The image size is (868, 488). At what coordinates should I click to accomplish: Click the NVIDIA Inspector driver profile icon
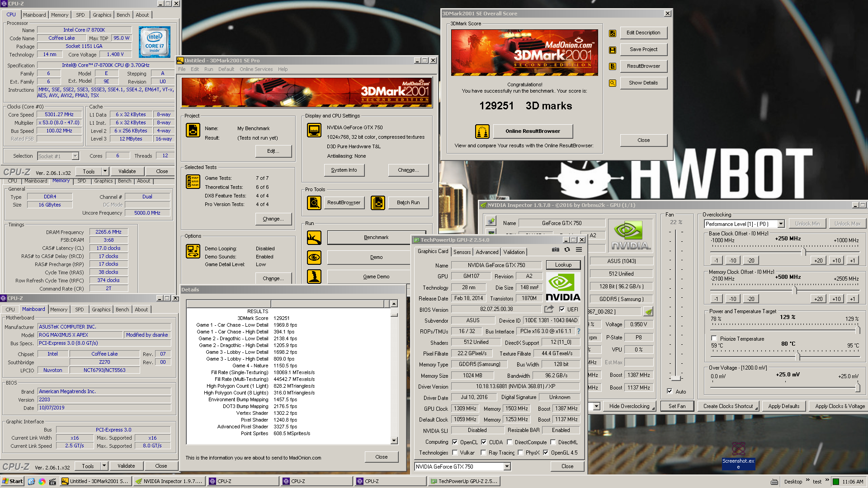648,312
